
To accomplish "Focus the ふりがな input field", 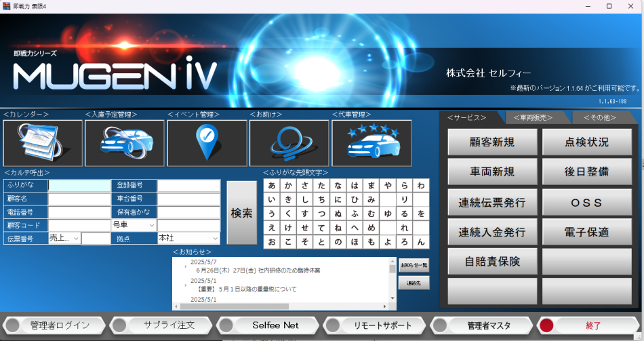I will coord(80,185).
